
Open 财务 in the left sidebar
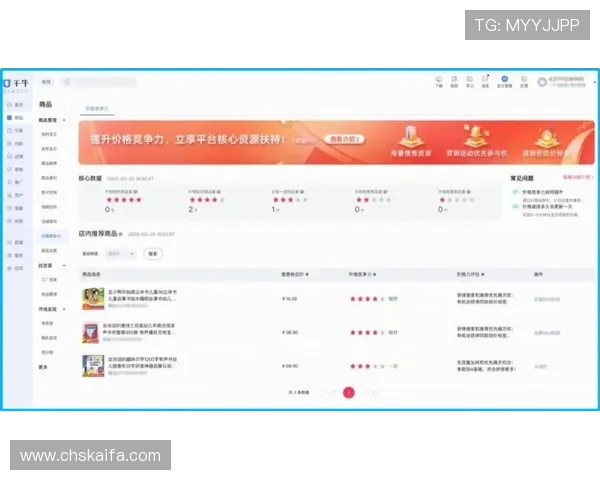pyautogui.click(x=15, y=221)
